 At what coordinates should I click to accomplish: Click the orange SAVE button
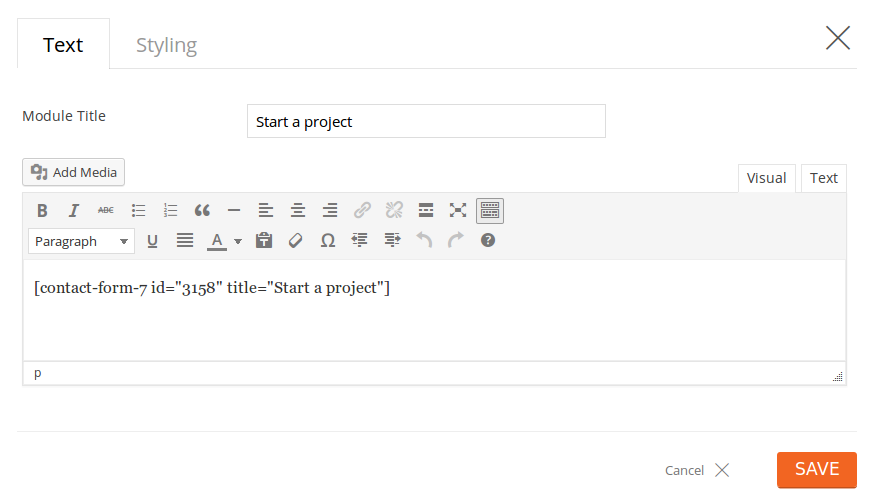tap(816, 469)
